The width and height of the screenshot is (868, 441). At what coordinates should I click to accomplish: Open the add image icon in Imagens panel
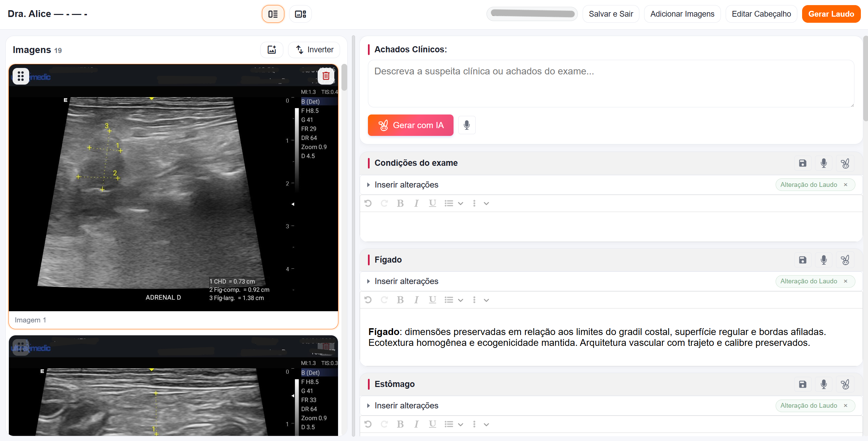pyautogui.click(x=271, y=50)
